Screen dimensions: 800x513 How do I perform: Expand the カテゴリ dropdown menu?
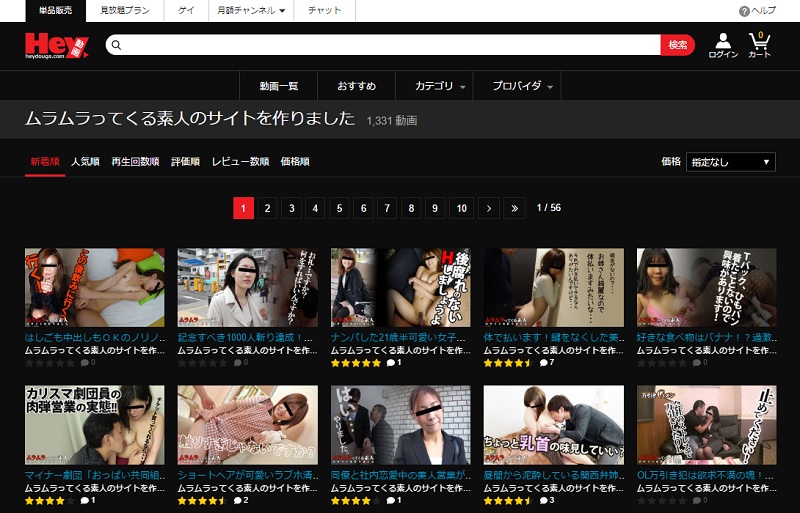click(x=441, y=86)
